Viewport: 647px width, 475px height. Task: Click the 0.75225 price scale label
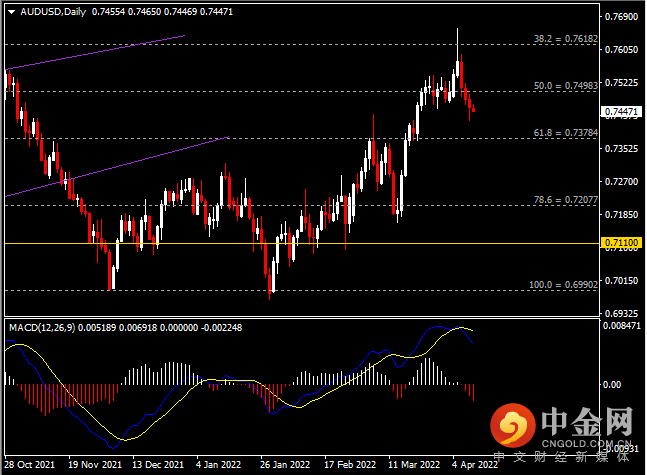click(x=621, y=83)
